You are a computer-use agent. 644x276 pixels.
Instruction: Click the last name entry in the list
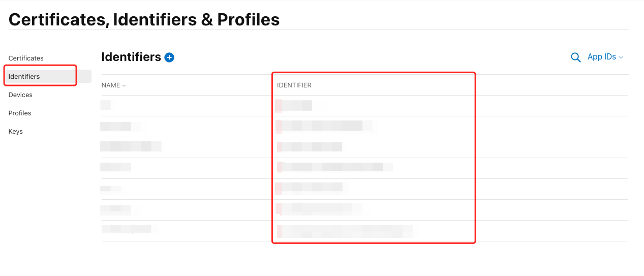[x=127, y=229]
